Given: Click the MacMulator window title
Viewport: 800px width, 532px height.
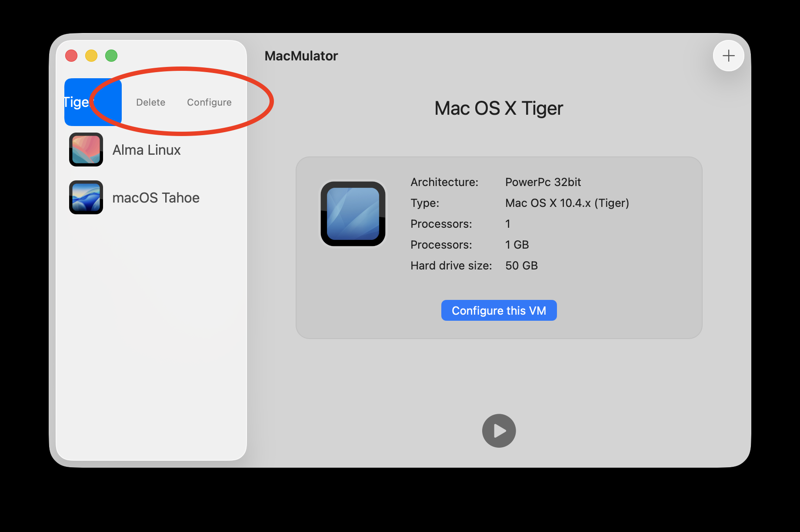Looking at the screenshot, I should click(x=301, y=56).
